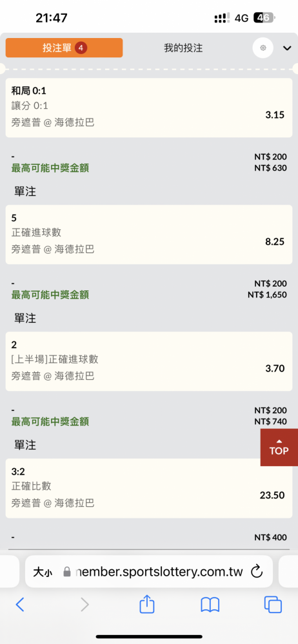Open Safari bookmarks
298x644 pixels.
210,605
